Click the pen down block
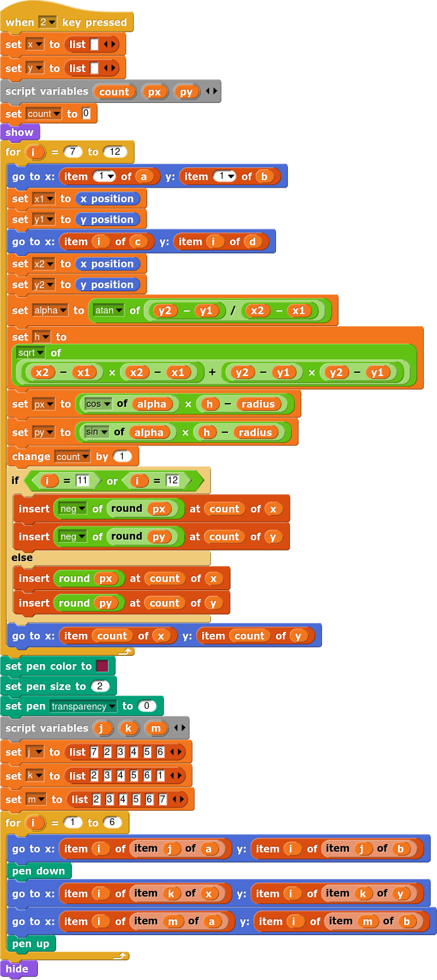Viewport: 437px width, 980px height. coord(38,871)
